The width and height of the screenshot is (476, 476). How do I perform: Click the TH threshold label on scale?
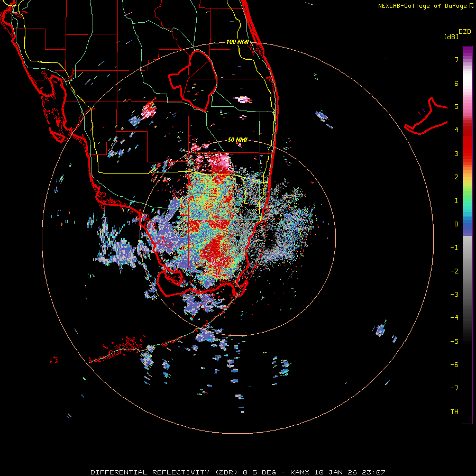(454, 412)
